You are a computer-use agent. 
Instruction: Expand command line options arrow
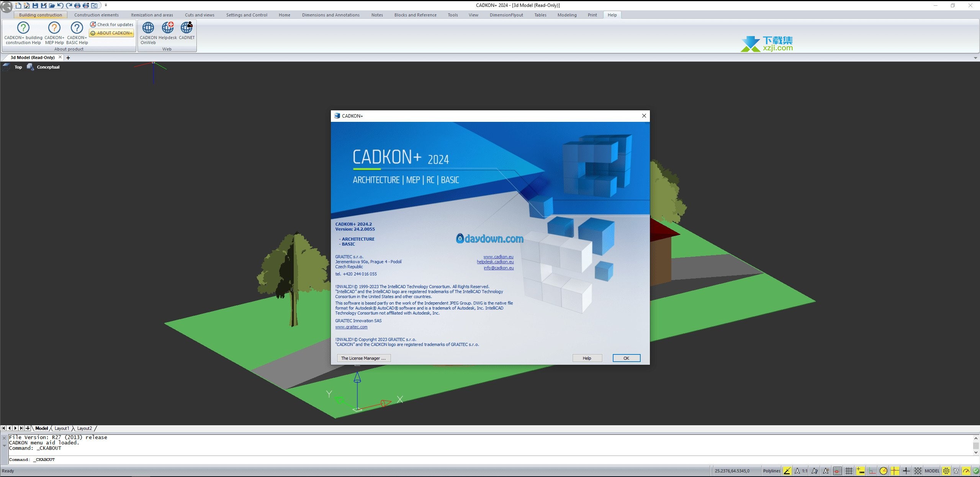[4, 446]
